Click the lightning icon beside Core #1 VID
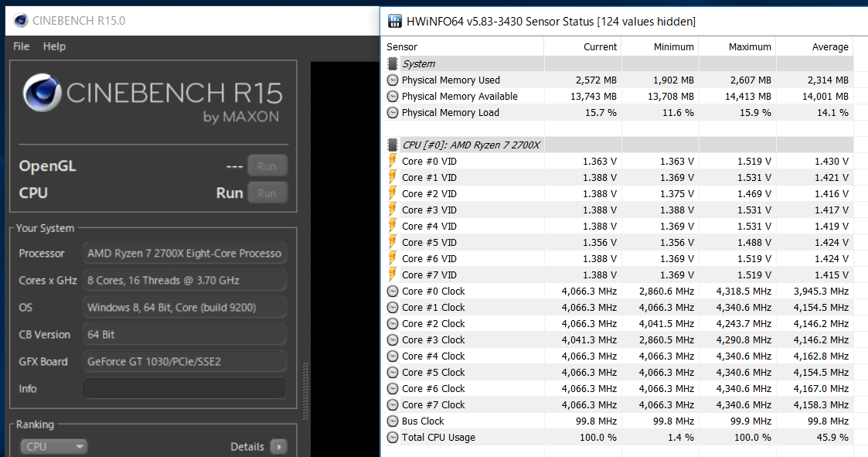Viewport: 868px width, 457px height. click(393, 177)
